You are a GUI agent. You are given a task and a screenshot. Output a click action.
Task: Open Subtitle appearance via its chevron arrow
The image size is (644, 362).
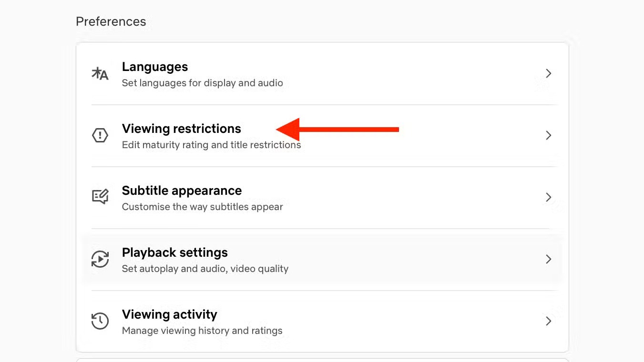click(549, 197)
